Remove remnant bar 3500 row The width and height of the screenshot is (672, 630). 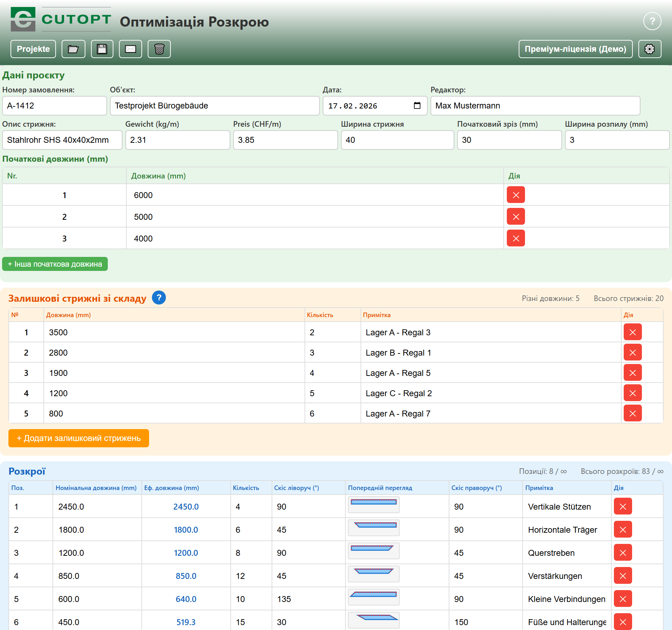coord(633,332)
